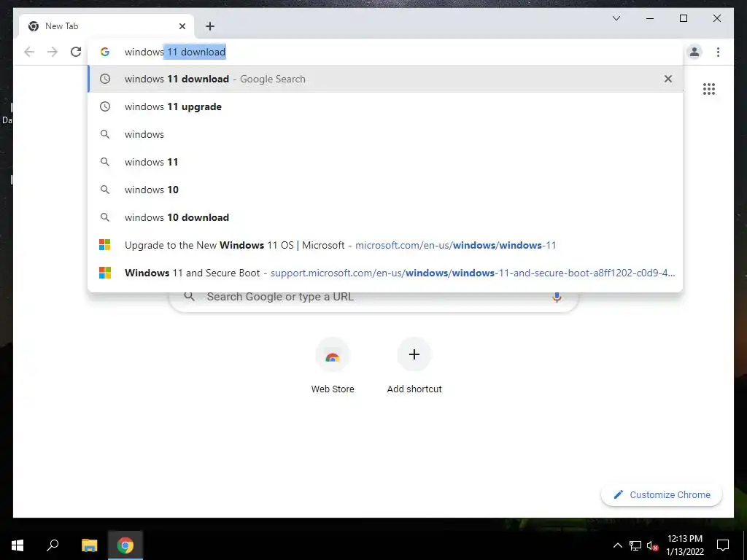The width and height of the screenshot is (747, 560).
Task: Open network status tray icon
Action: 635,545
